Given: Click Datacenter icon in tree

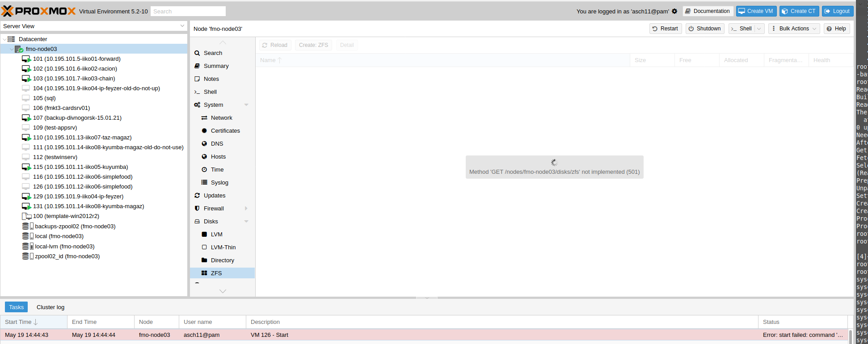Looking at the screenshot, I should (11, 39).
